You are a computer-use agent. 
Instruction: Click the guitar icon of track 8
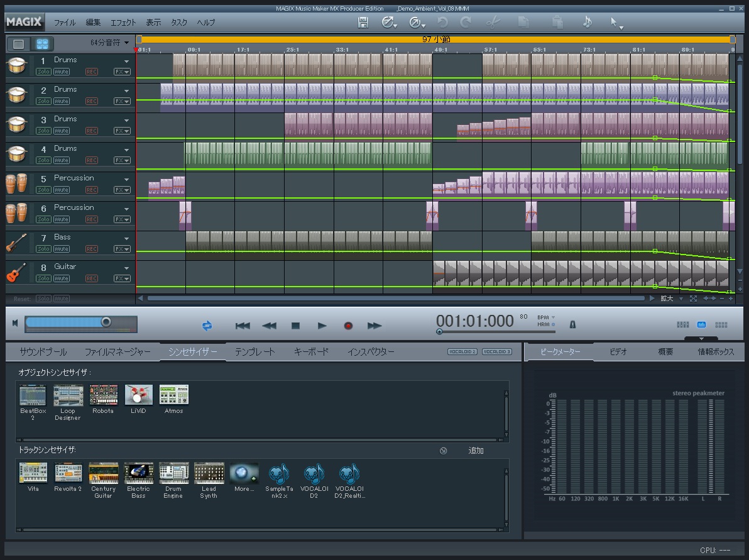click(16, 272)
